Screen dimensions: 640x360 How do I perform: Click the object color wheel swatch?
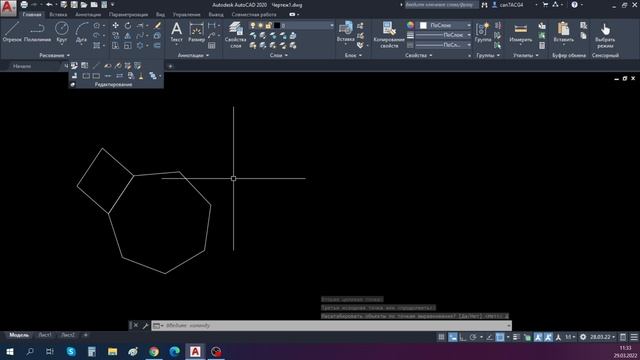pos(410,25)
